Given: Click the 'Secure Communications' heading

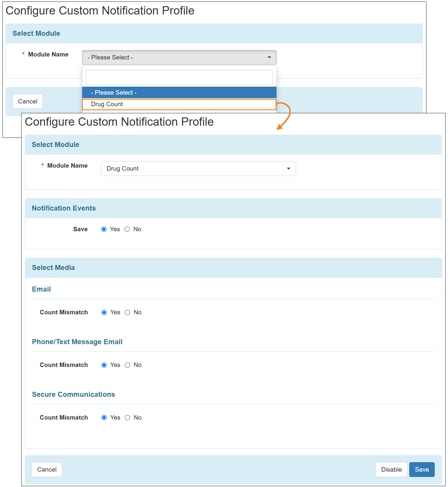Looking at the screenshot, I should [x=73, y=394].
